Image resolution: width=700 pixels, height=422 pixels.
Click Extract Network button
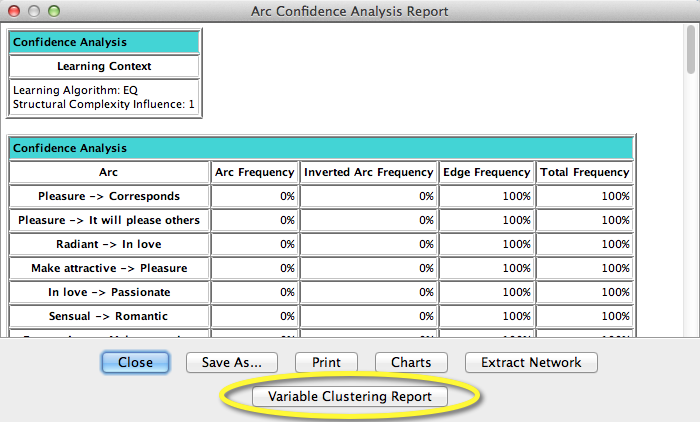coord(531,362)
